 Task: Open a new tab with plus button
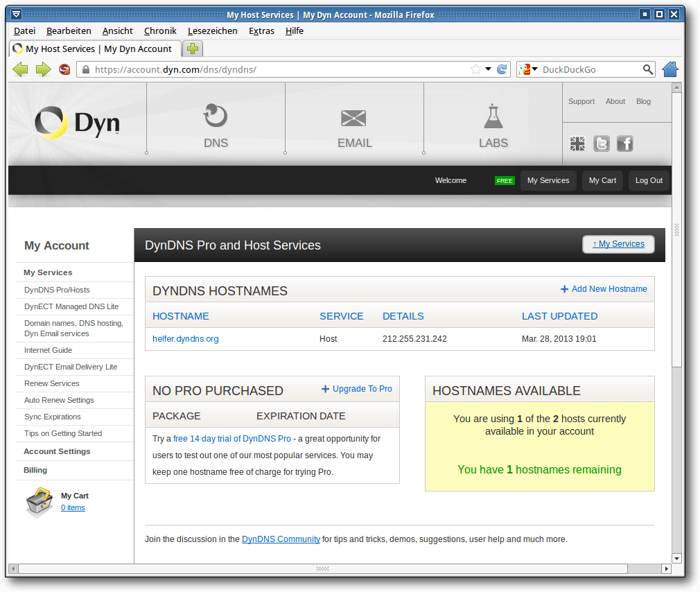[x=193, y=49]
